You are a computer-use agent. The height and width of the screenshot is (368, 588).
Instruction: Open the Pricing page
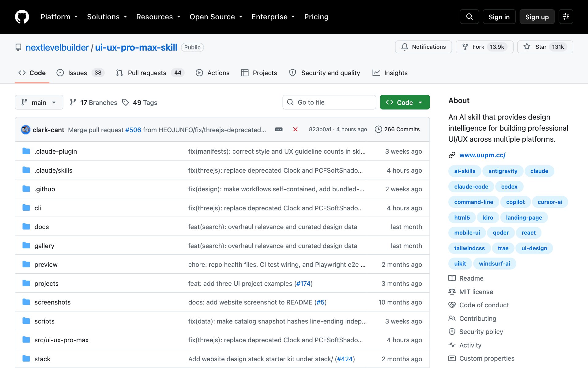tap(316, 17)
